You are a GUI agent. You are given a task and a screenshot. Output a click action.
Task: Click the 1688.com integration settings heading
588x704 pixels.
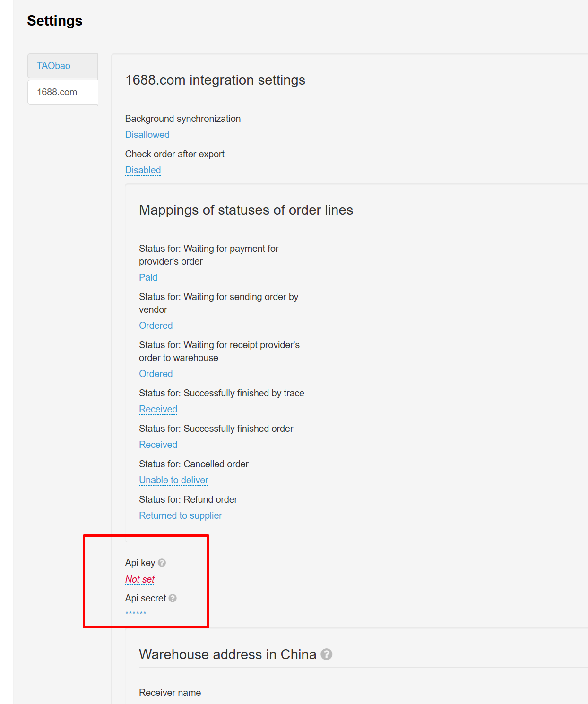[x=215, y=80]
